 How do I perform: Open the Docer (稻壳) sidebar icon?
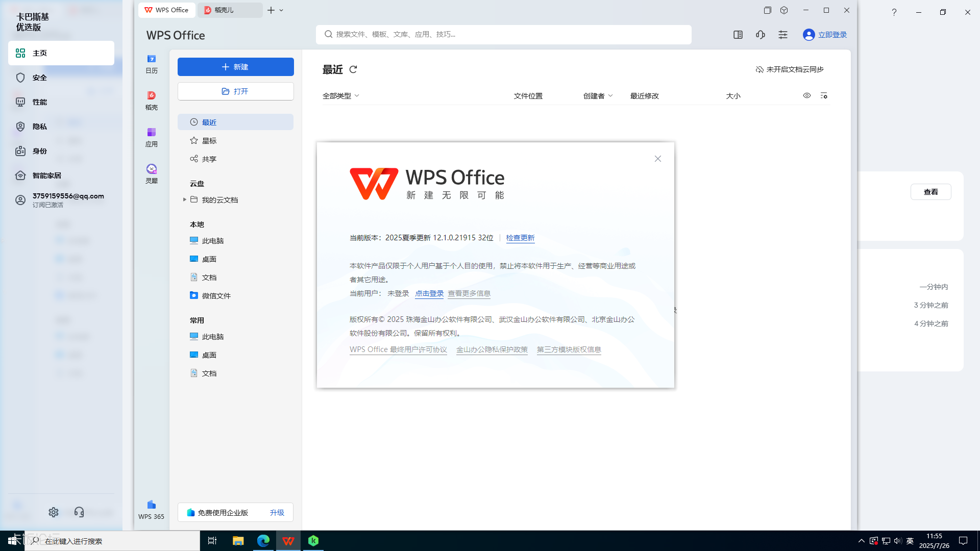[x=152, y=101]
